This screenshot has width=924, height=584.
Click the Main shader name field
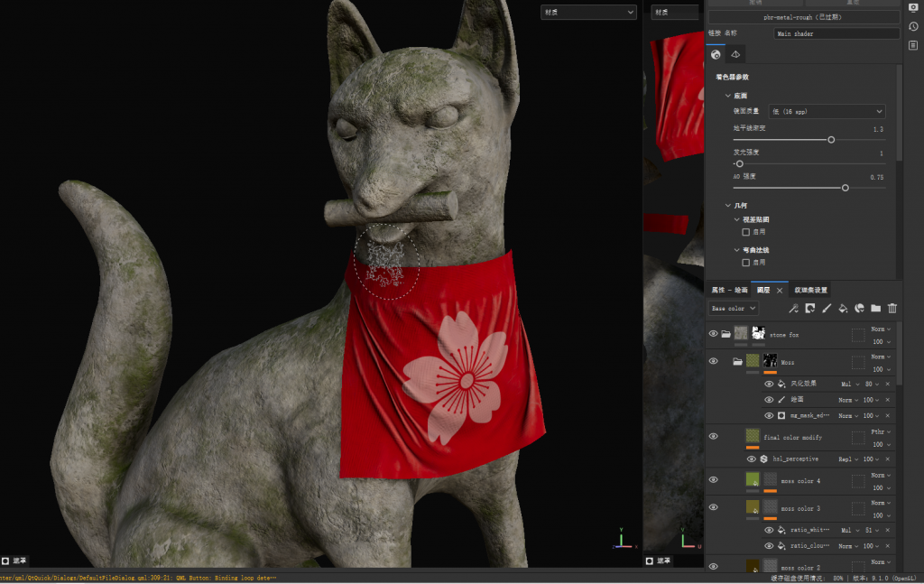click(x=836, y=33)
